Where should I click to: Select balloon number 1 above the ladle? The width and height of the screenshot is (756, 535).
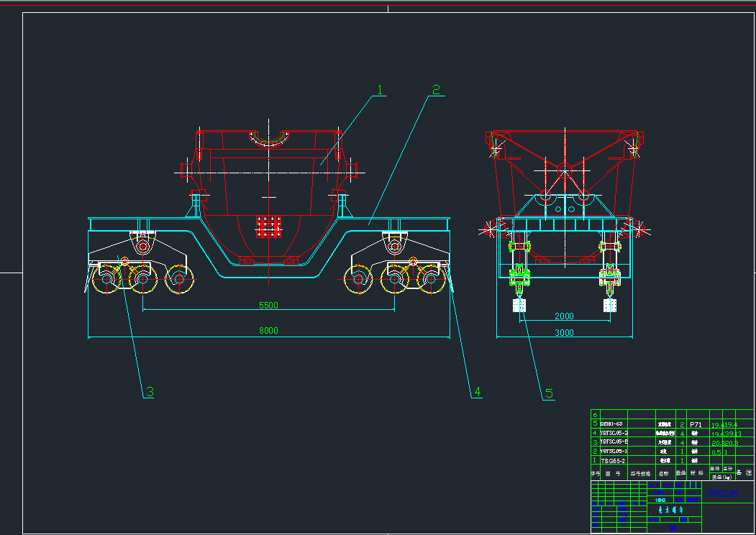pyautogui.click(x=380, y=90)
